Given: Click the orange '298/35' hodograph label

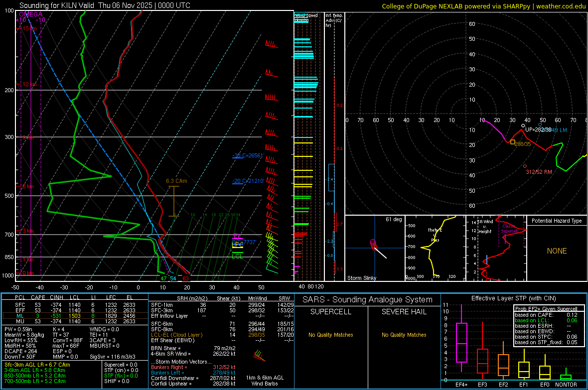Looking at the screenshot, I should (x=523, y=144).
